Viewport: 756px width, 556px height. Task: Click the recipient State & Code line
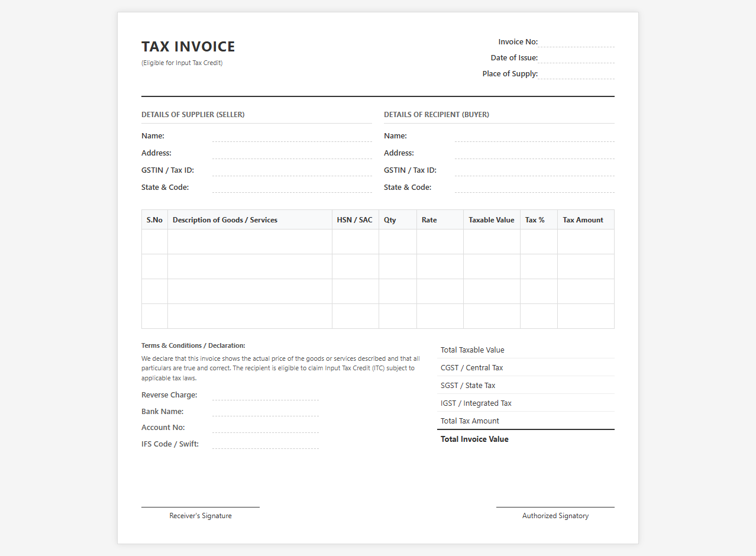coord(535,188)
